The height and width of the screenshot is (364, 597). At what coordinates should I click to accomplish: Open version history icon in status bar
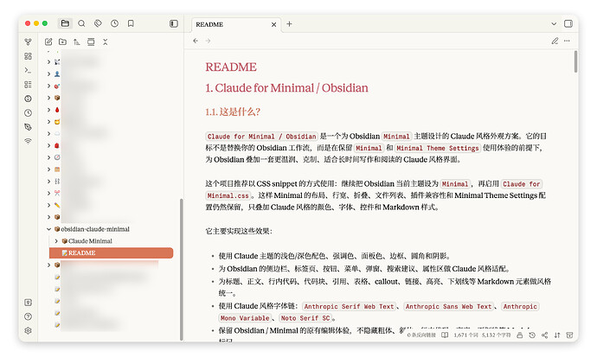[x=532, y=335]
